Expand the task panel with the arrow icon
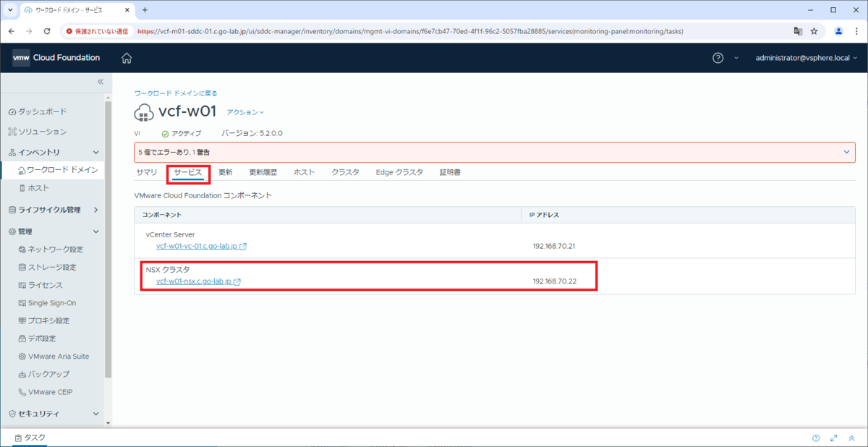Image resolution: width=868 pixels, height=447 pixels. [x=834, y=438]
